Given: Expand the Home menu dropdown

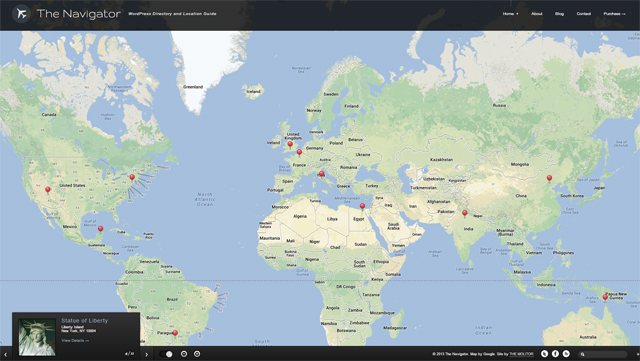Looking at the screenshot, I should [510, 14].
